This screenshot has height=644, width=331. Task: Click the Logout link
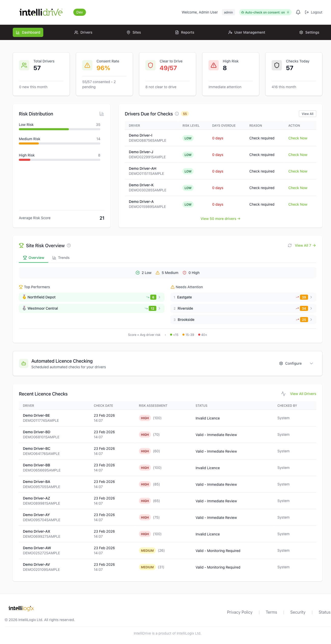click(314, 12)
